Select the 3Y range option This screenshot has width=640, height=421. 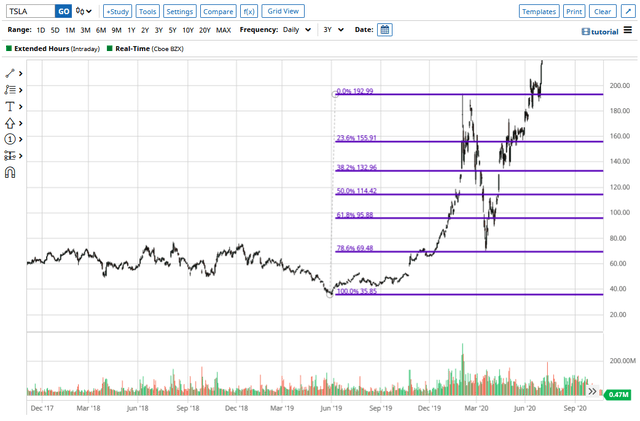click(159, 30)
